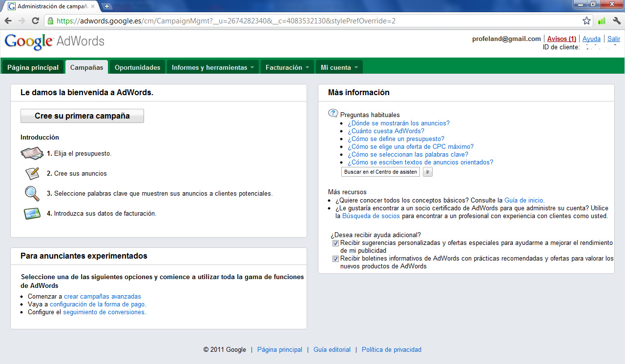Open the Avisos (1) link
This screenshot has width=625, height=364.
click(562, 39)
